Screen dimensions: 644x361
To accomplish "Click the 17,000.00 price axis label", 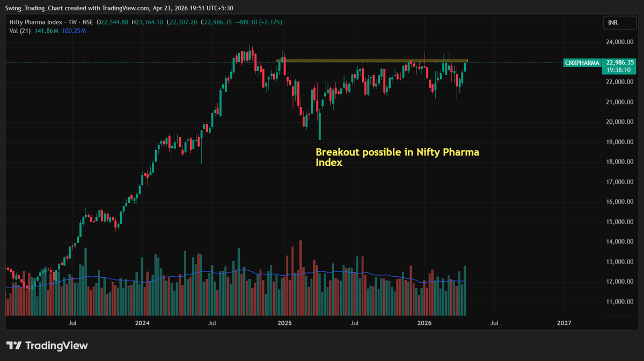I will (x=620, y=182).
